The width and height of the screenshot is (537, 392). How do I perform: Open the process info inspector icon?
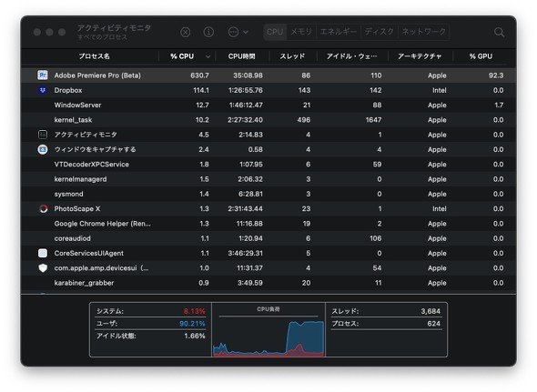coord(208,32)
